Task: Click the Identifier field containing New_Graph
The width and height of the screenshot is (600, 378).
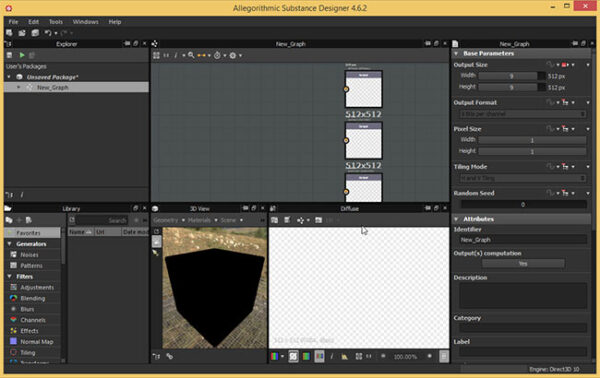Action: coord(523,240)
